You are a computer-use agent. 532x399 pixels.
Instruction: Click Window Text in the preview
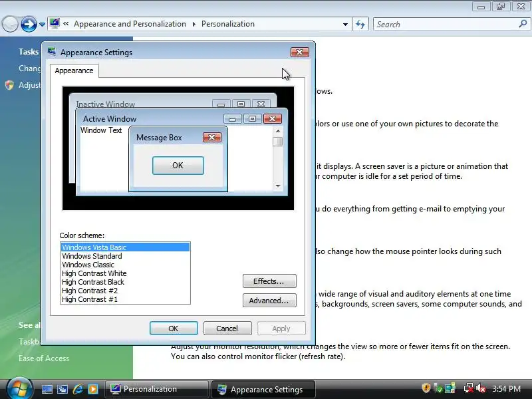101,130
